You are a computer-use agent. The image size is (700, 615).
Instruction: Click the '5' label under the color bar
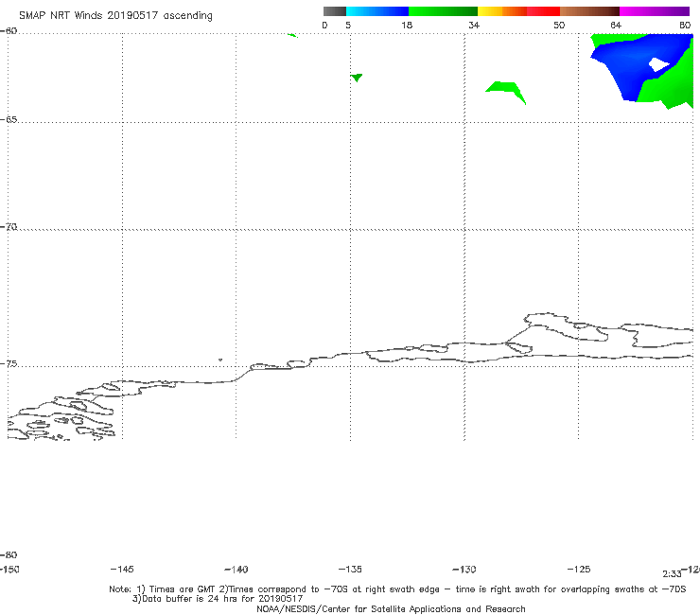[x=348, y=25]
